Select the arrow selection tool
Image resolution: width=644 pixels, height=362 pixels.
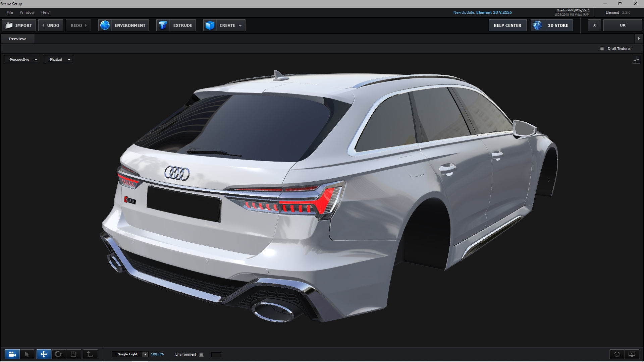click(x=27, y=354)
